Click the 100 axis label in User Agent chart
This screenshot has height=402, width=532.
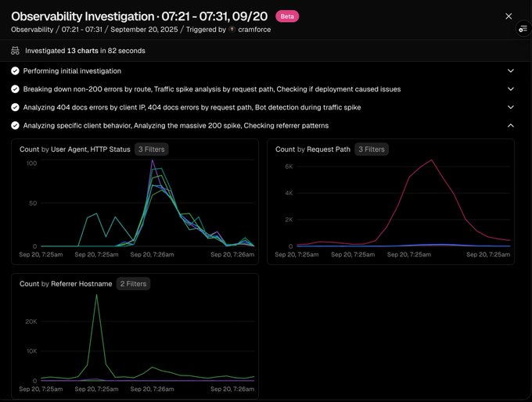[x=31, y=163]
